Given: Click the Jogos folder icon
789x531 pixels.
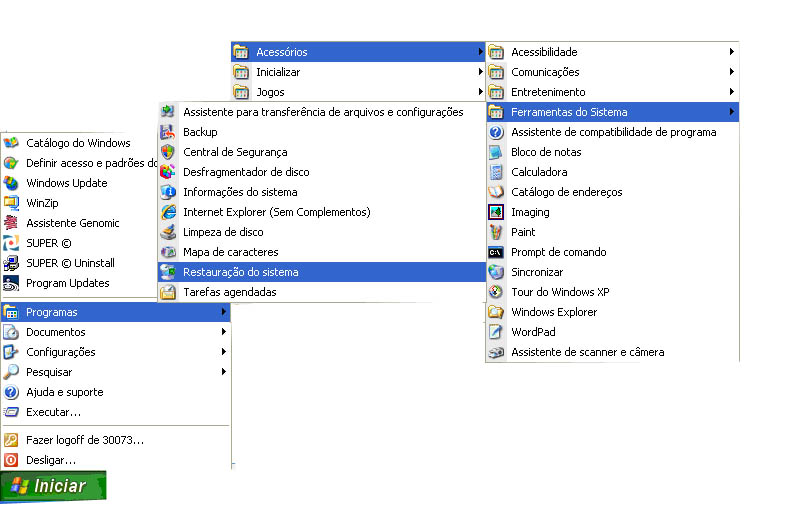Looking at the screenshot, I should [241, 92].
